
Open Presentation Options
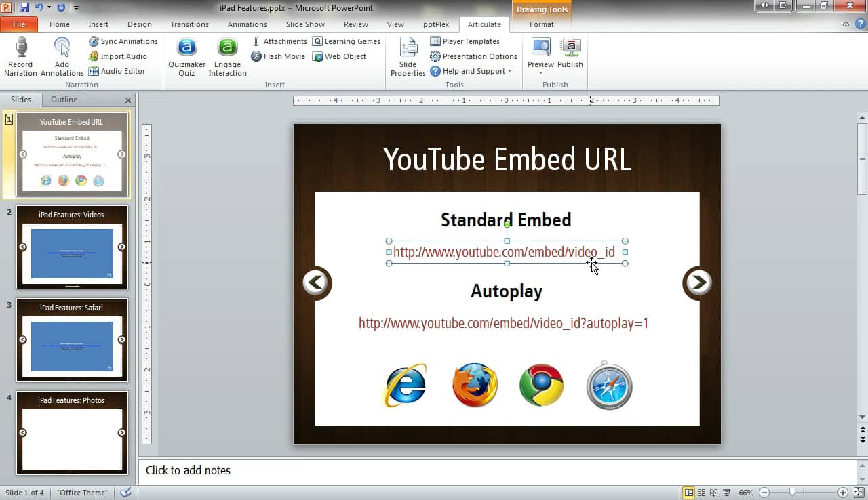click(473, 56)
